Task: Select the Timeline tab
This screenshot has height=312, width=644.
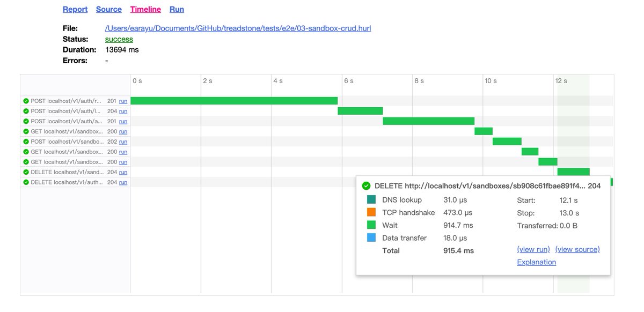Action: pos(145,9)
